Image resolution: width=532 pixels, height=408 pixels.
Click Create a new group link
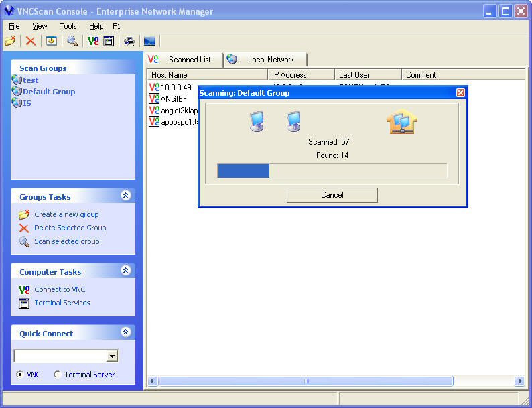(66, 214)
